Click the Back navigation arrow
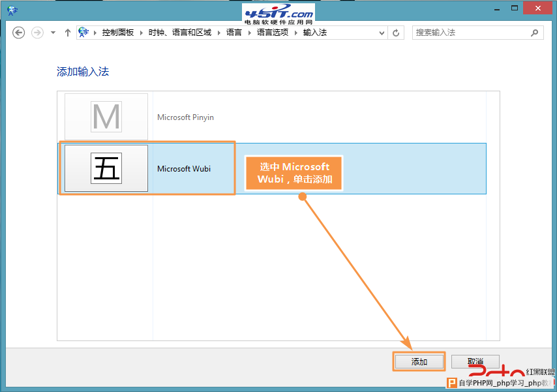Viewport: 557px width, 392px height. click(18, 33)
